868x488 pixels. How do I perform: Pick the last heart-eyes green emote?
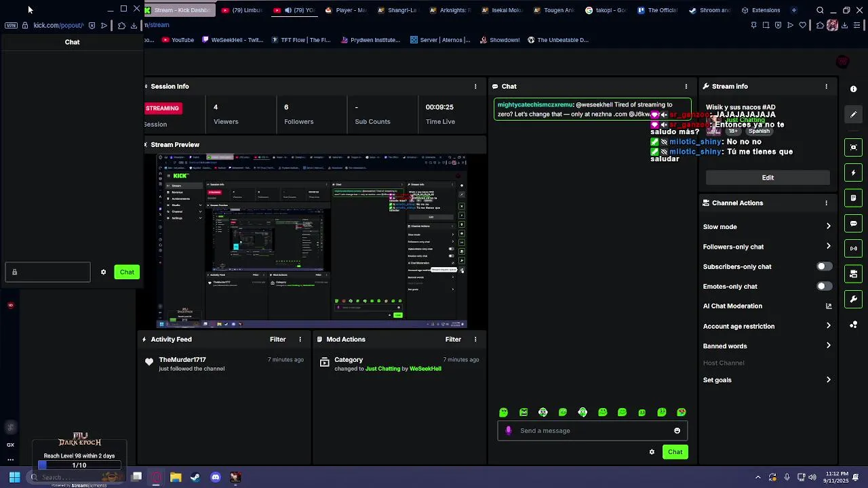[x=682, y=412]
